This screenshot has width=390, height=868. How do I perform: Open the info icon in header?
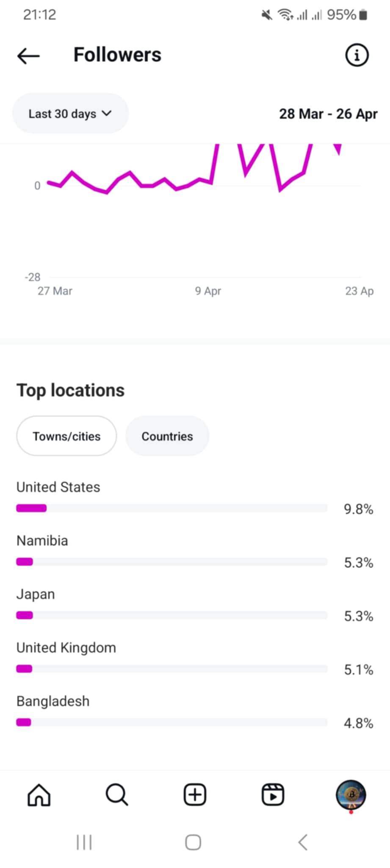(x=357, y=55)
